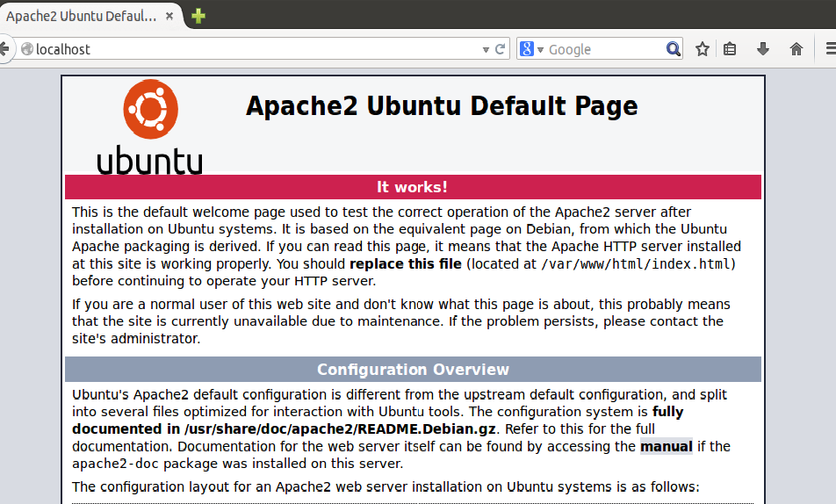The image size is (836, 504).
Task: Open a new tab with the plus icon
Action: pos(198,16)
